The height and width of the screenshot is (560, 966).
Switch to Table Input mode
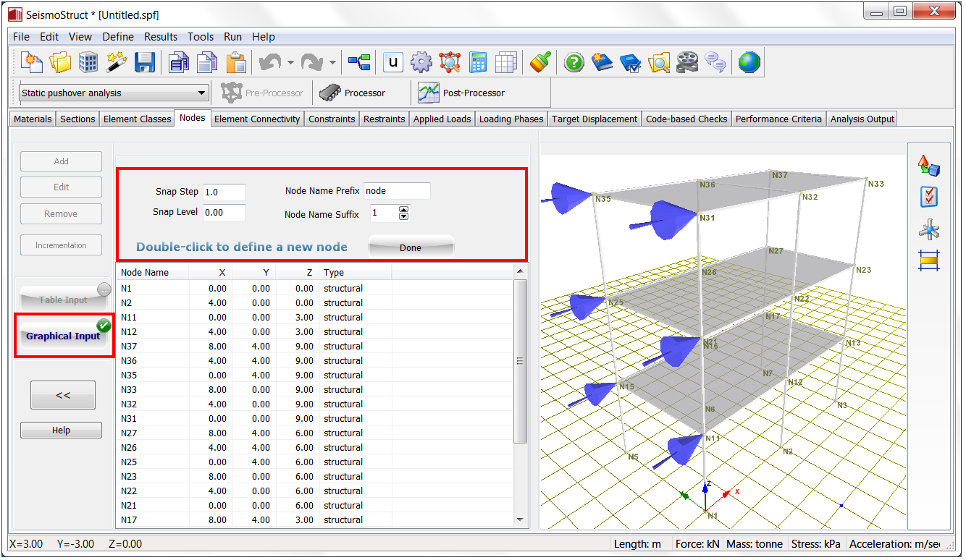coord(63,300)
